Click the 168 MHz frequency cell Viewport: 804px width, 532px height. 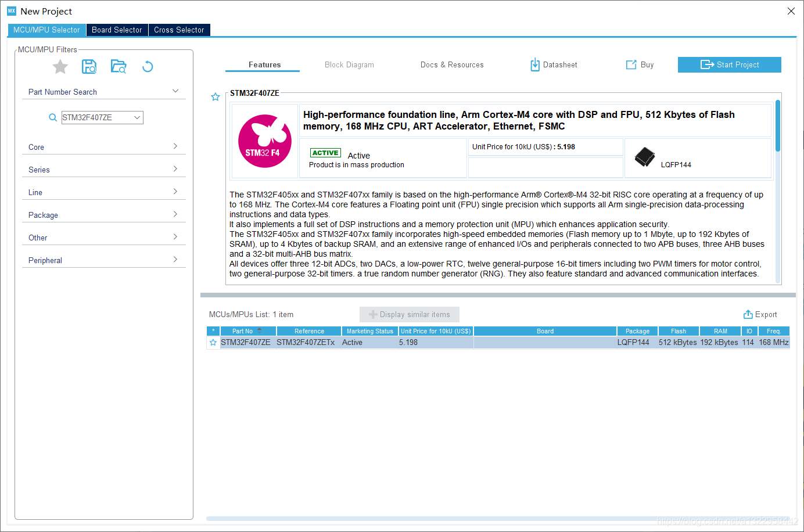(x=774, y=343)
